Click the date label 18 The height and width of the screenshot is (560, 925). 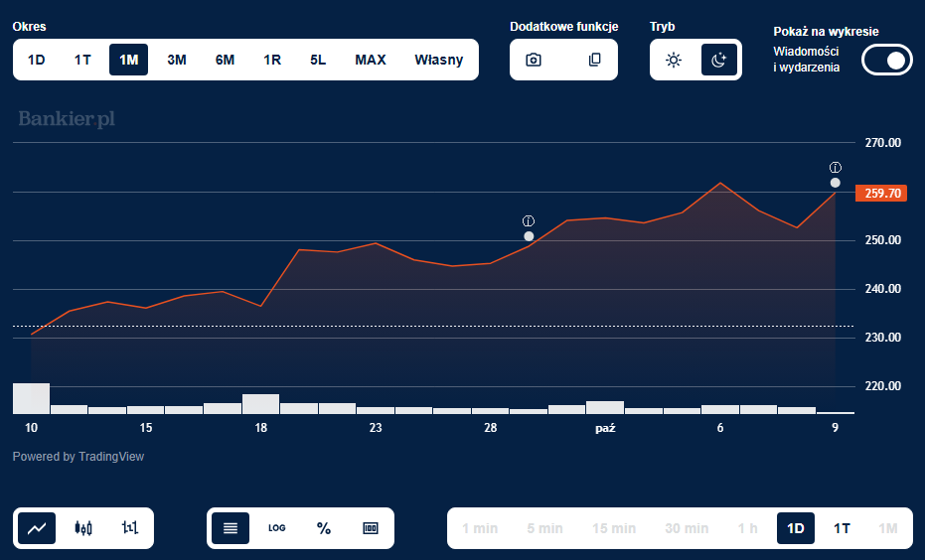pyautogui.click(x=260, y=428)
